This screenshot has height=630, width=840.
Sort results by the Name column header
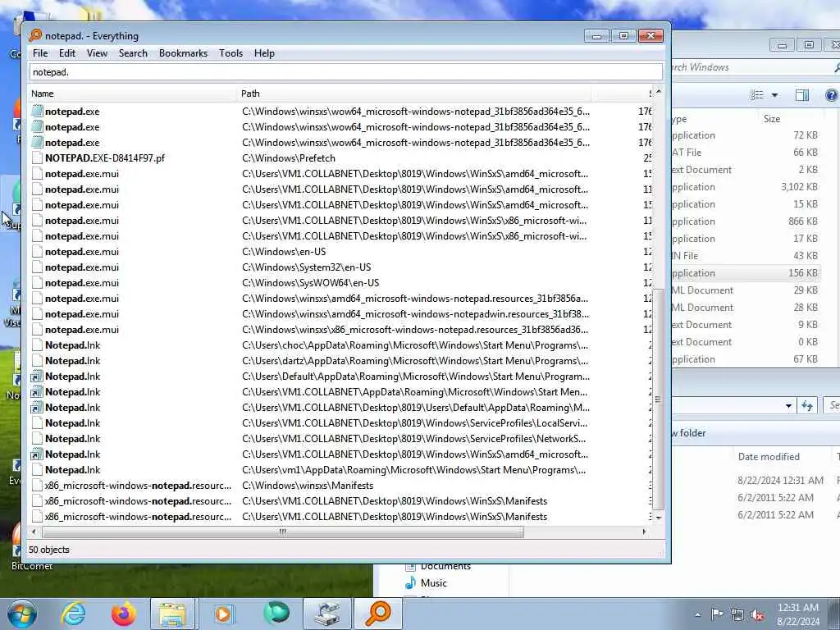click(133, 94)
